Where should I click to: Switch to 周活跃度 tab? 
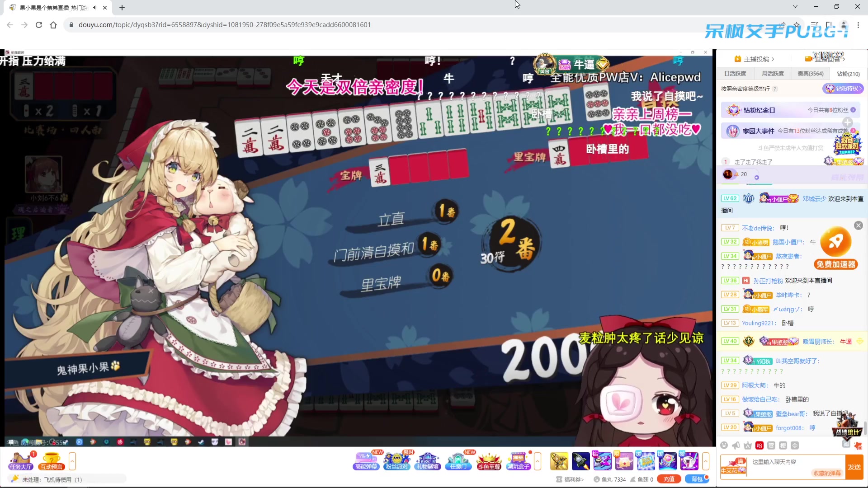773,74
